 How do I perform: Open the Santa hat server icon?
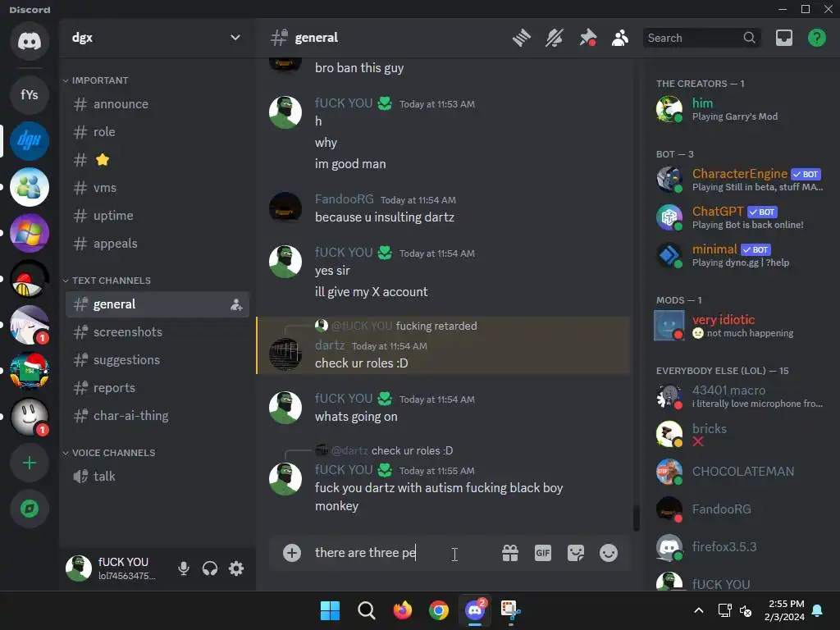pos(30,371)
